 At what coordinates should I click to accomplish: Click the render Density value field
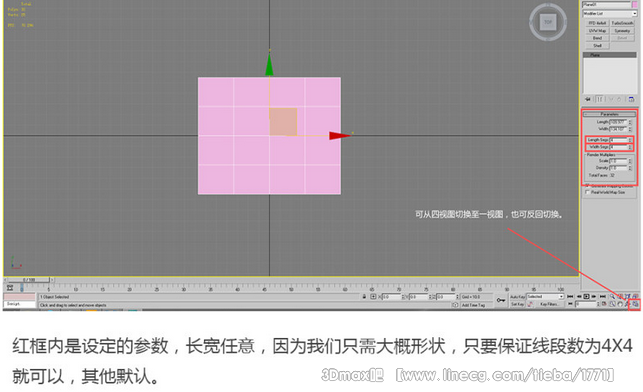coord(618,168)
